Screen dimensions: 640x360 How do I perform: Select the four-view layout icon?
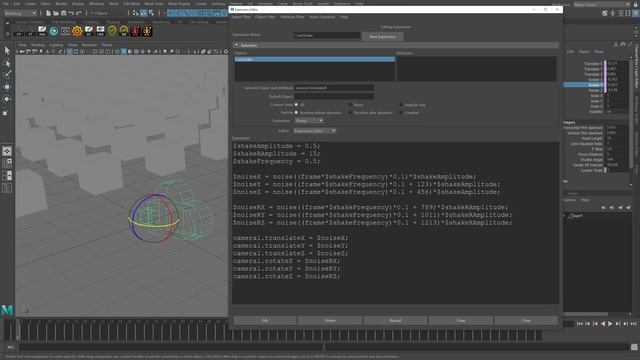7,163
